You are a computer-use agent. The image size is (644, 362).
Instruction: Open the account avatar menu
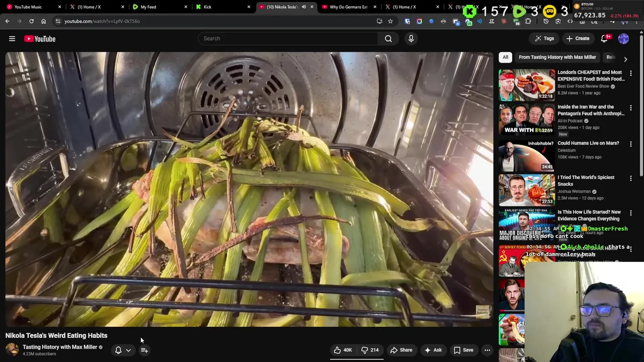click(623, 39)
